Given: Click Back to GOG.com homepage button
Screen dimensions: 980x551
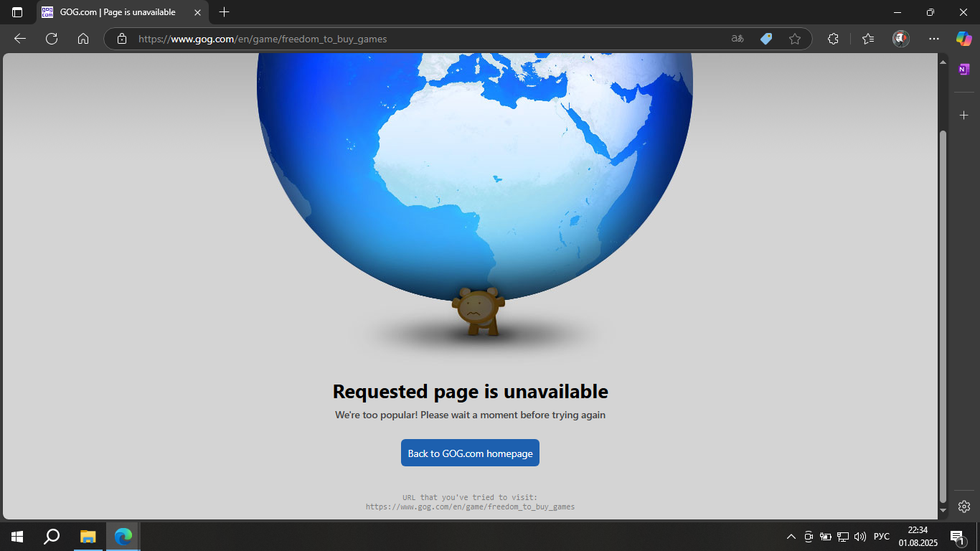Looking at the screenshot, I should [x=470, y=453].
